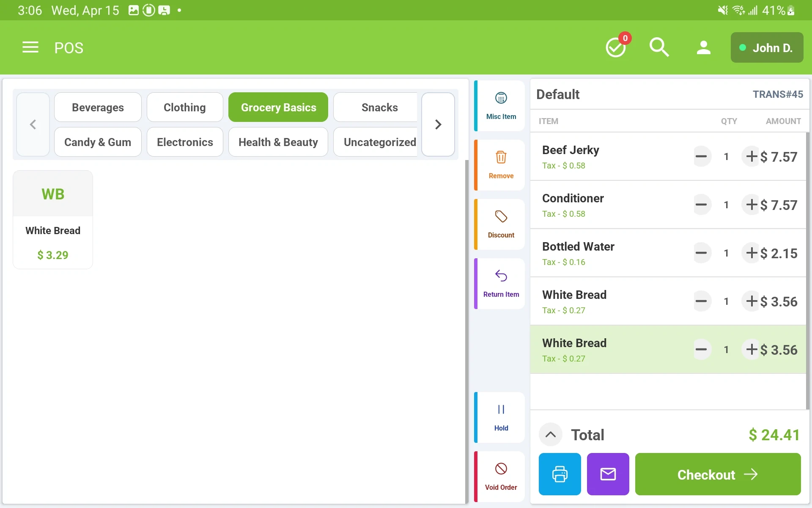The image size is (812, 508).
Task: Email receipt with purple envelope button
Action: (x=608, y=474)
